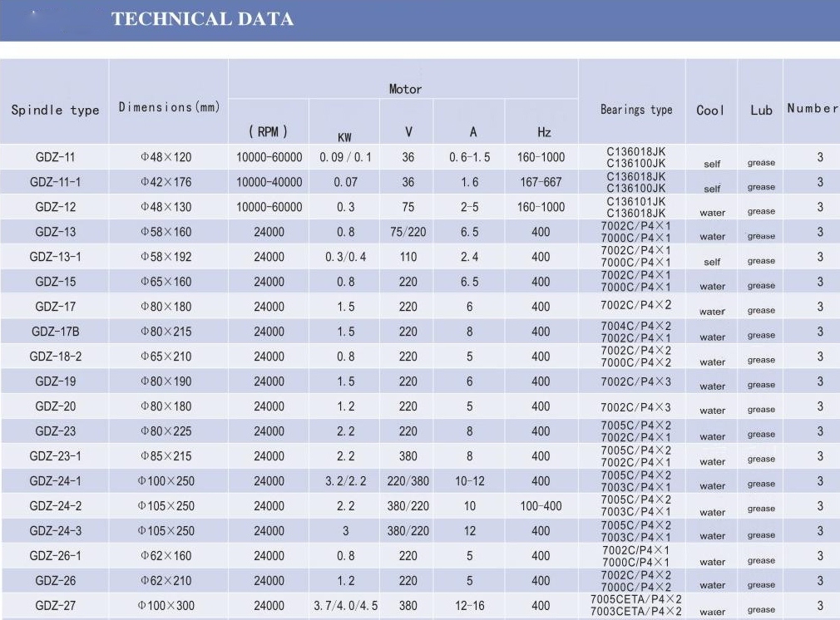Click the Hz column header
The width and height of the screenshot is (840, 620).
[544, 131]
